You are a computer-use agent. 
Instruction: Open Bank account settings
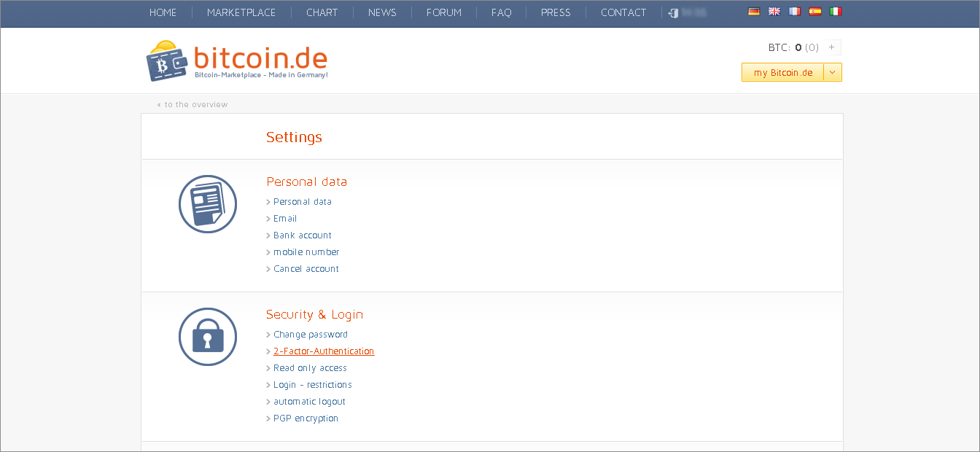click(303, 235)
